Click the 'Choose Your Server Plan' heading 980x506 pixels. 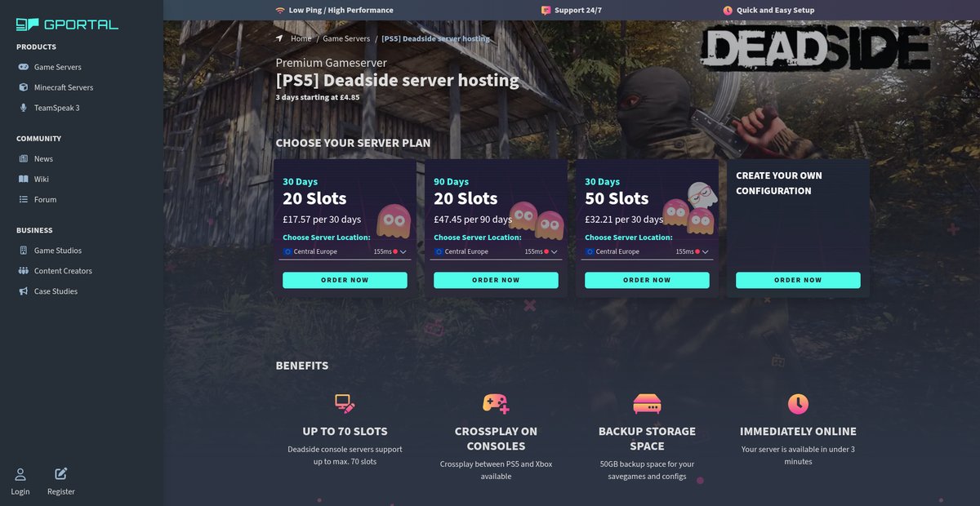coord(353,143)
